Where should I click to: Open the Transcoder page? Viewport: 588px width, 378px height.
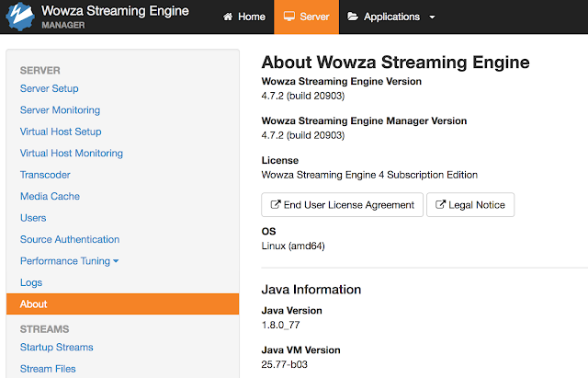click(45, 175)
